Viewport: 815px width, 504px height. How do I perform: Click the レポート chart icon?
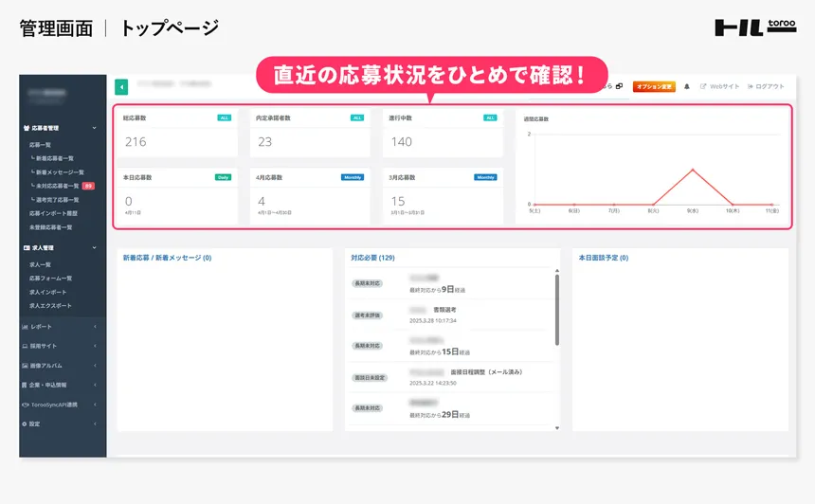[x=25, y=327]
